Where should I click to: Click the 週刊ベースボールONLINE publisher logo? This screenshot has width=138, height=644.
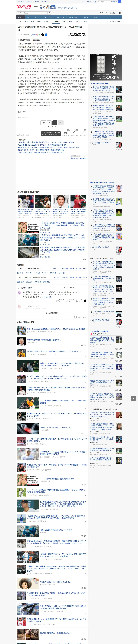click(x=77, y=35)
